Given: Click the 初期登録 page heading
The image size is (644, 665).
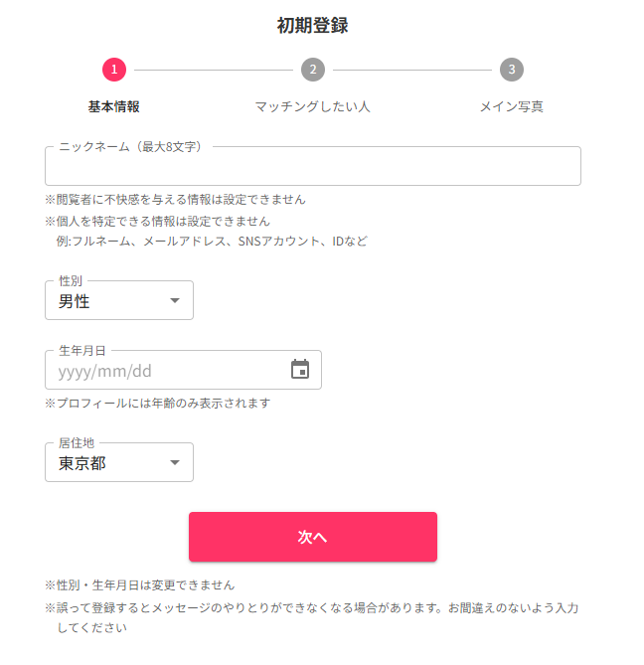Looking at the screenshot, I should click(313, 25).
